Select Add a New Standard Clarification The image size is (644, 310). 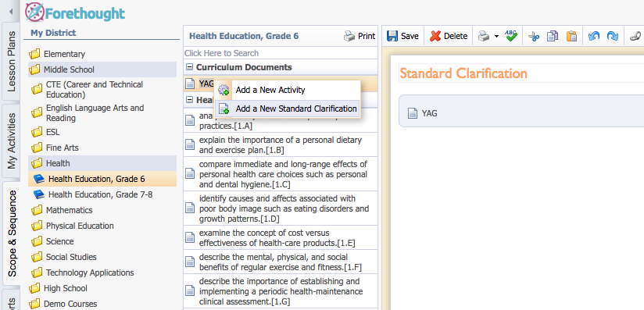(x=287, y=109)
